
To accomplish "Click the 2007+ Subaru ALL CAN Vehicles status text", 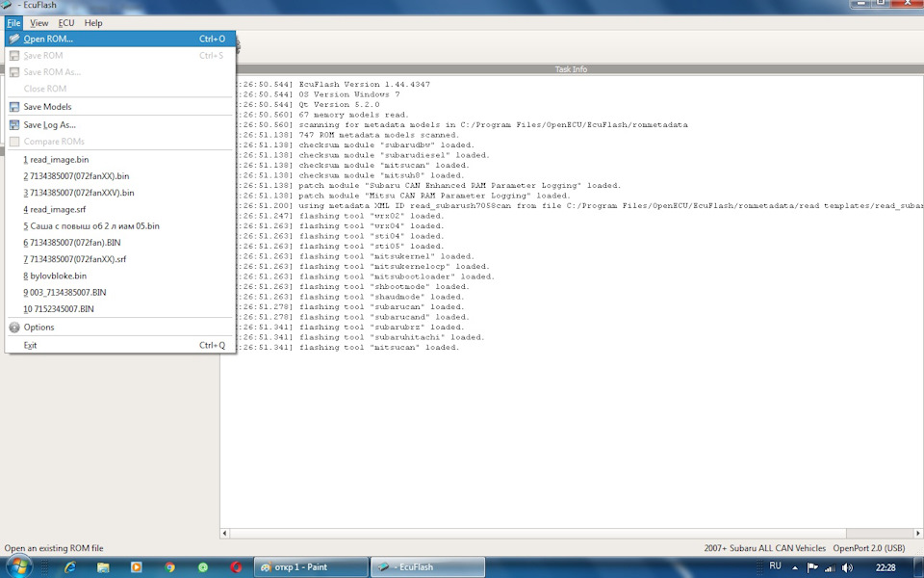I will [764, 548].
